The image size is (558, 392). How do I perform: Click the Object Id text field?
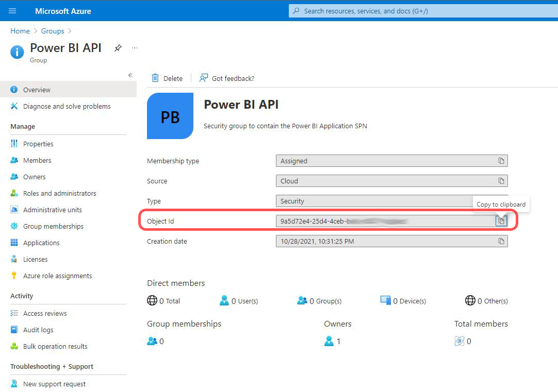[382, 221]
